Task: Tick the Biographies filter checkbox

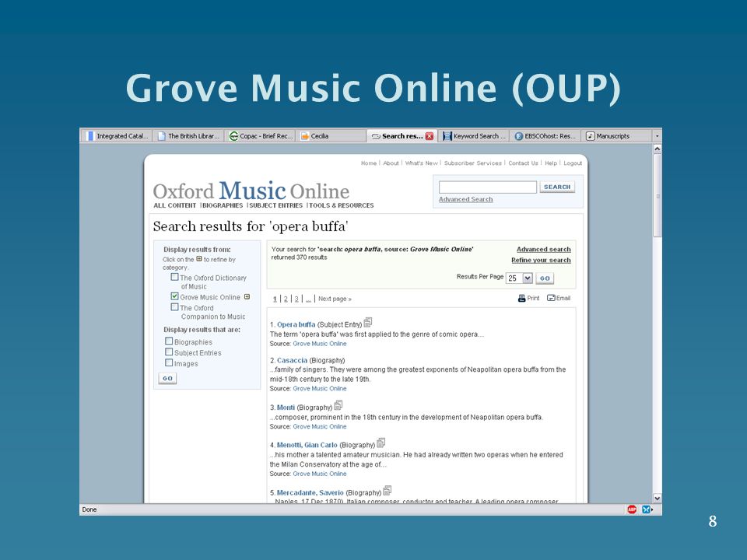Action: coord(169,341)
